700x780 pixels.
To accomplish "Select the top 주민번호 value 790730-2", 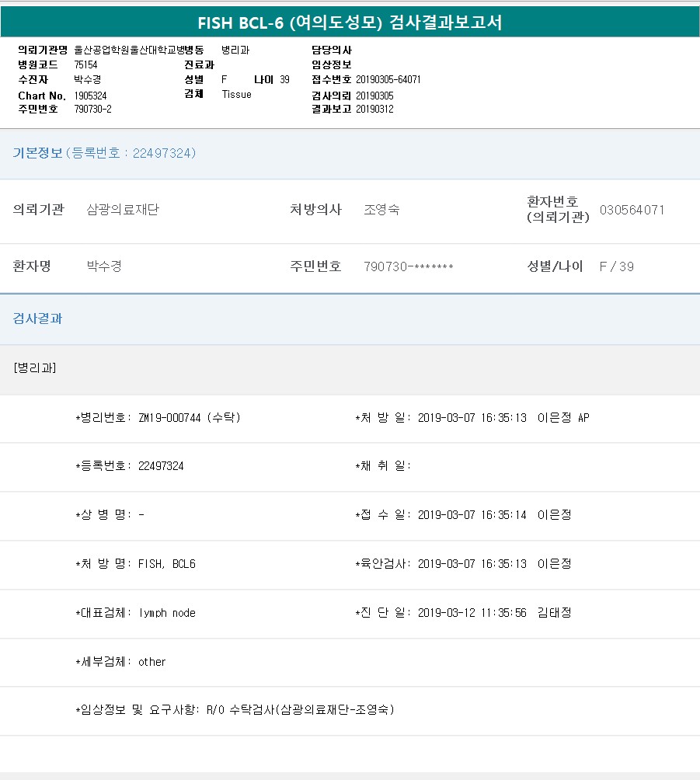I will 92,109.
